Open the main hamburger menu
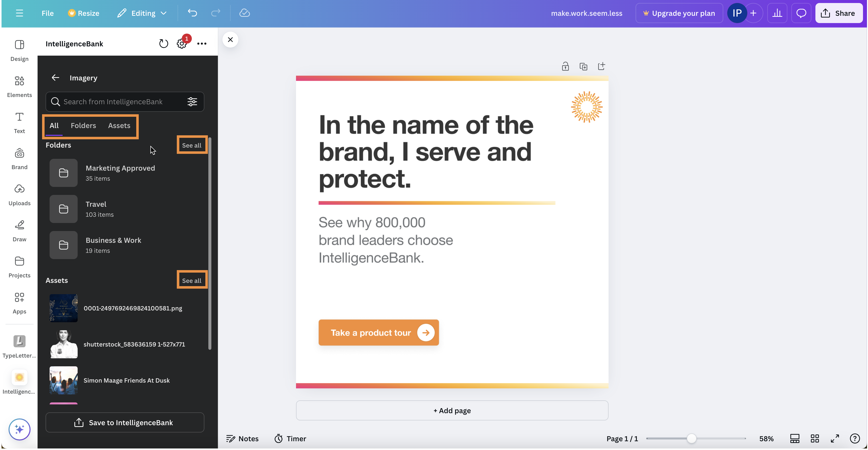Viewport: 868px width, 450px height. [19, 13]
